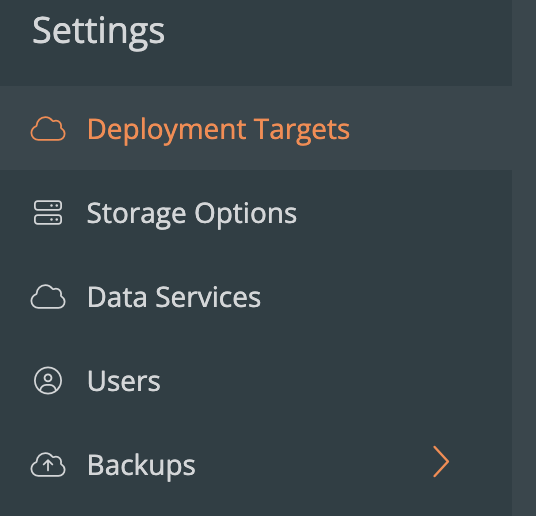
Task: Select the Data Services menu entry
Action: [x=256, y=297]
